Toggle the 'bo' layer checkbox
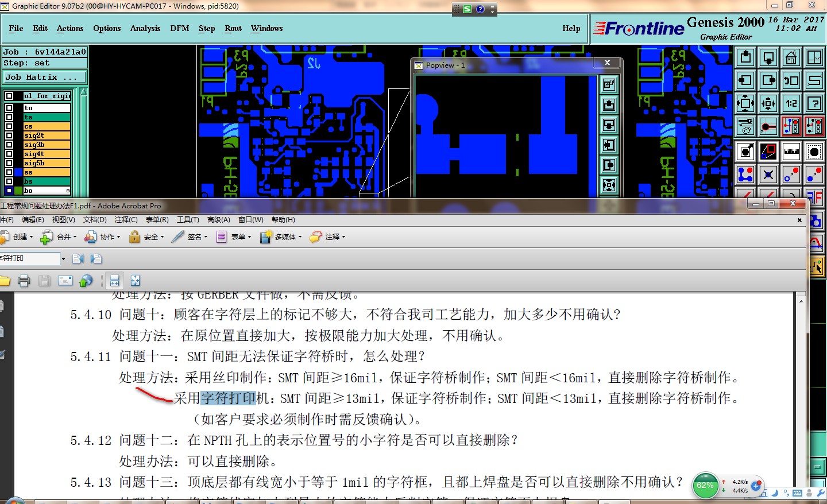 9,191
